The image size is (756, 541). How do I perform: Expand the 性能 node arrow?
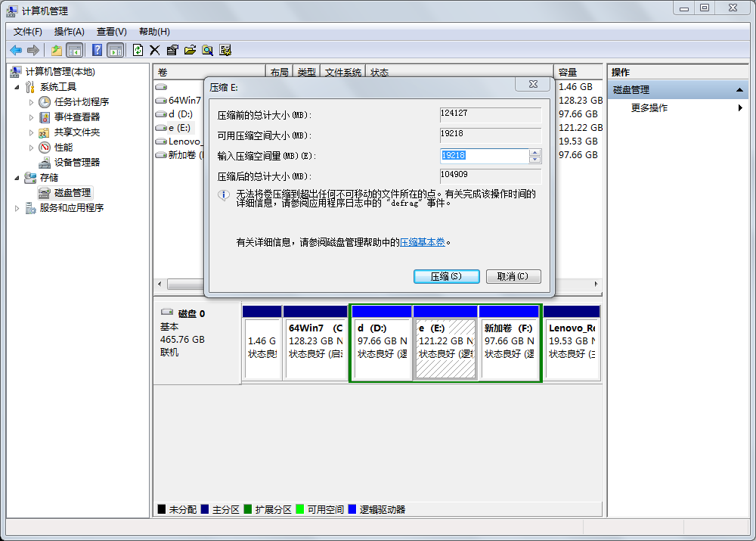point(31,148)
